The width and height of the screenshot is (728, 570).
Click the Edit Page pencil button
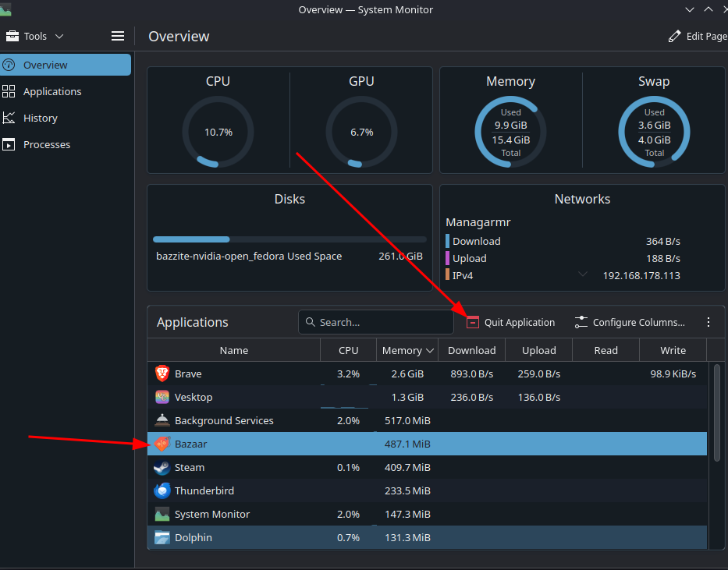[x=698, y=36]
